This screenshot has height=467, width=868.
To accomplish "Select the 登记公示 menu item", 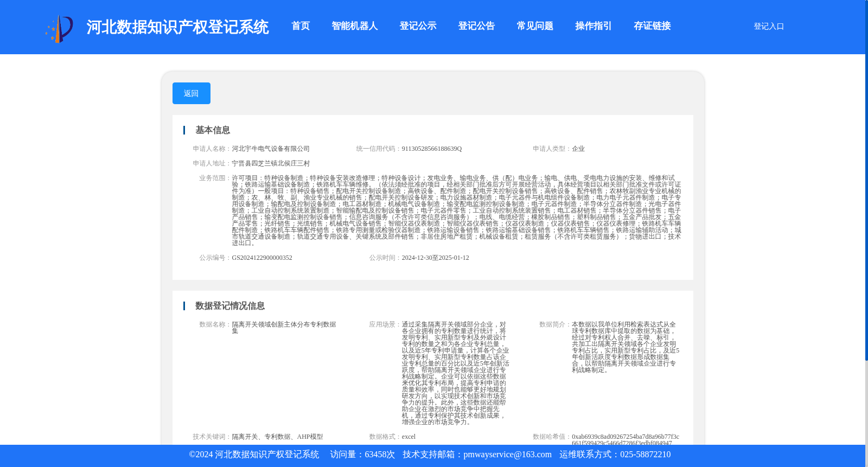I will click(x=418, y=26).
